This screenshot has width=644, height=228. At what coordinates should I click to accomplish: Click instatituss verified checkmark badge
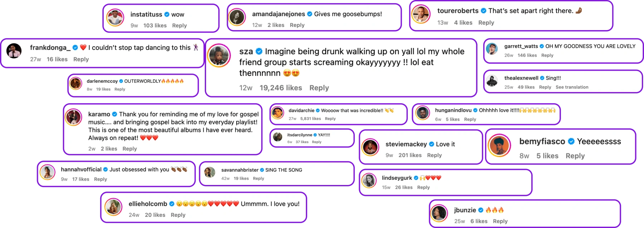click(167, 14)
